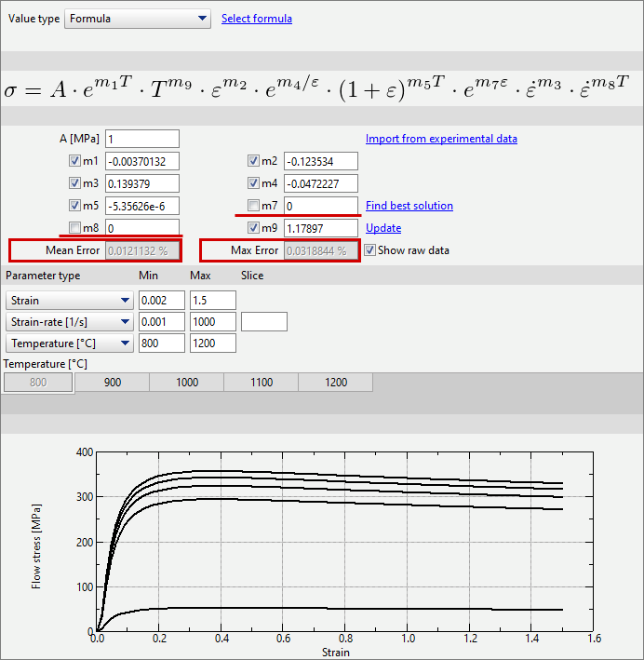644x660 pixels.
Task: Click the Update link
Action: (x=383, y=228)
